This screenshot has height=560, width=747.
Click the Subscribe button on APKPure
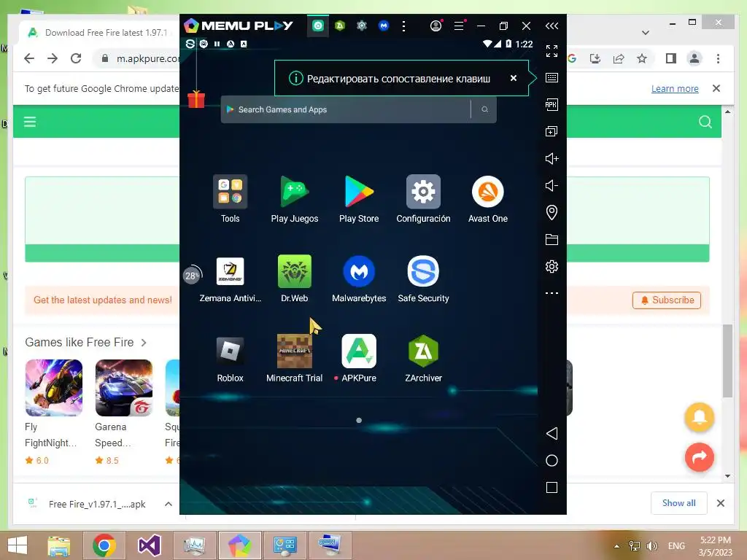tap(667, 300)
